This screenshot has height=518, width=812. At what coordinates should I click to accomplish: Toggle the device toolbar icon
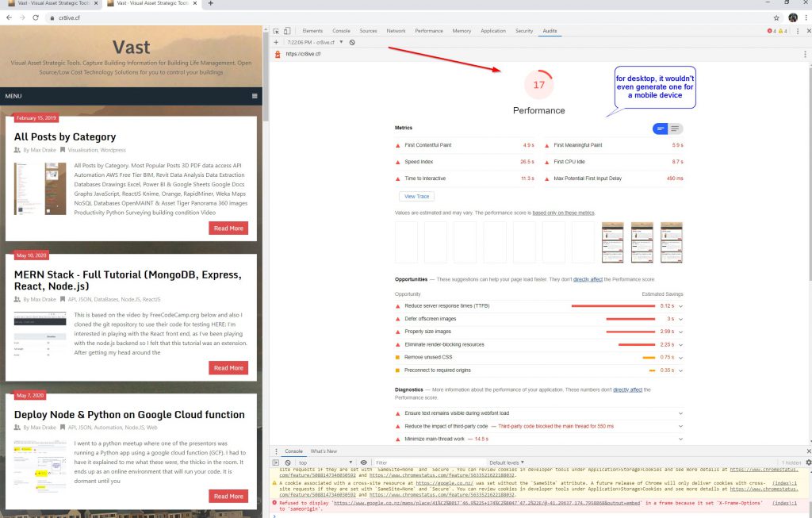point(286,31)
